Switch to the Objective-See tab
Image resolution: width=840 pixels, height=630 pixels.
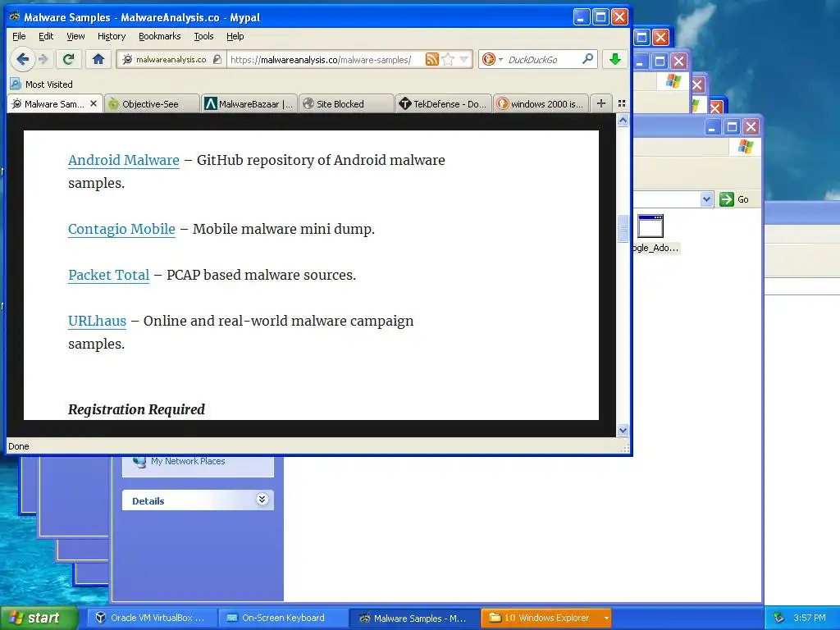coord(151,104)
